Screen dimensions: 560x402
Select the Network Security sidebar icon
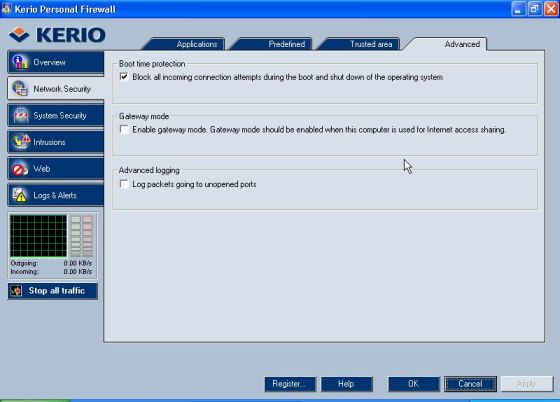click(x=20, y=89)
